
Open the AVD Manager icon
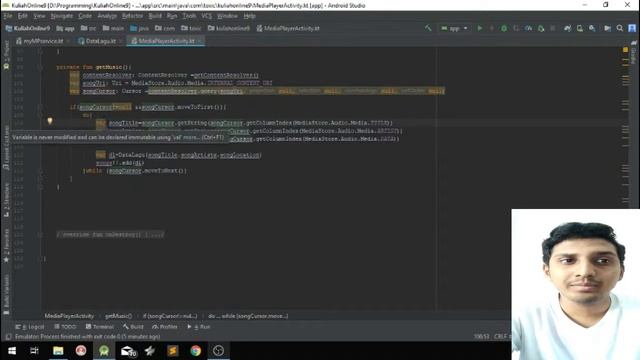coord(580,28)
